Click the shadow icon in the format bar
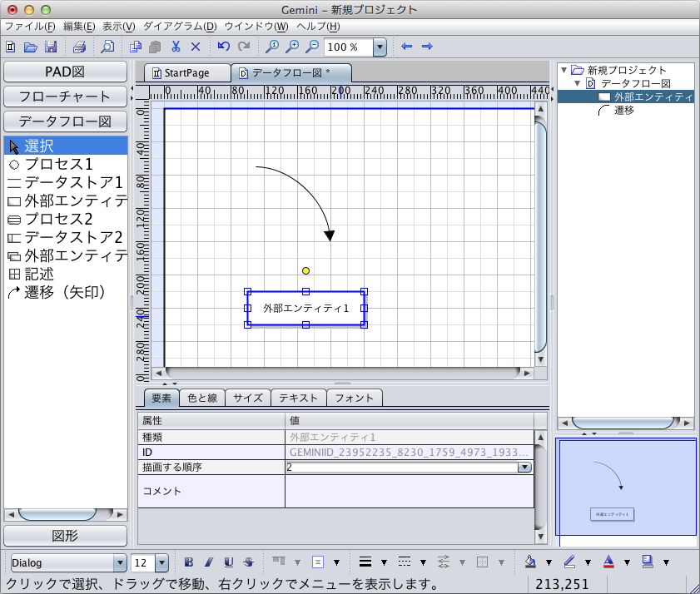The image size is (700, 594). pyautogui.click(x=647, y=562)
